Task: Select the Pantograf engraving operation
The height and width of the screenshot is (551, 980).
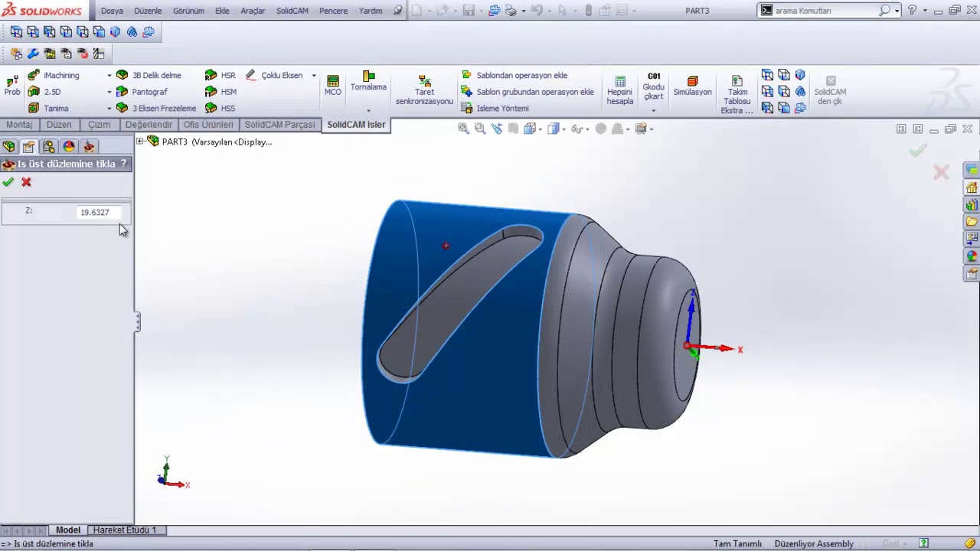Action: tap(142, 92)
